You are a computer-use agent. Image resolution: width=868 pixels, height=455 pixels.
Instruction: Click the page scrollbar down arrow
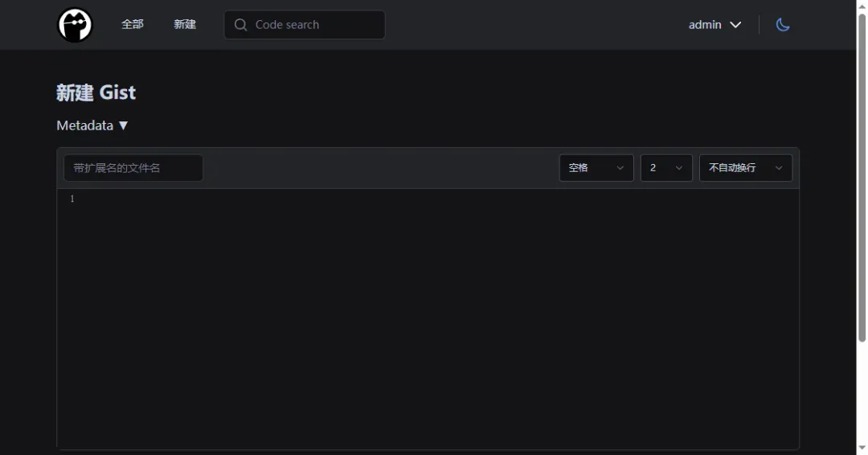[x=862, y=448]
